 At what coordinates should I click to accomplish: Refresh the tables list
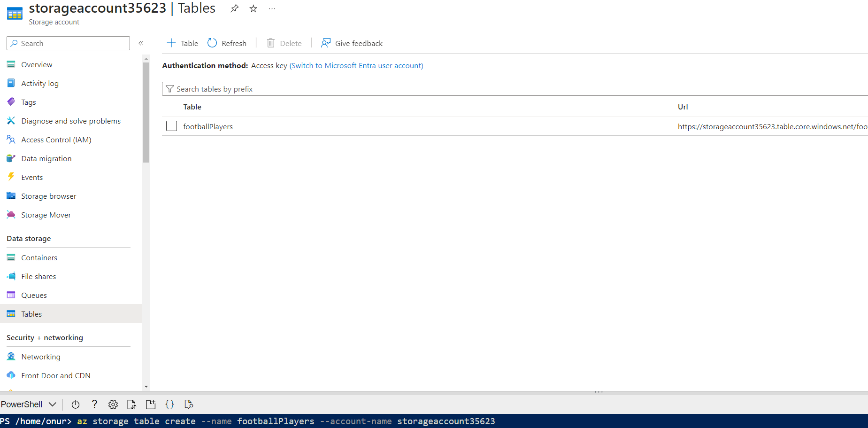(x=227, y=43)
